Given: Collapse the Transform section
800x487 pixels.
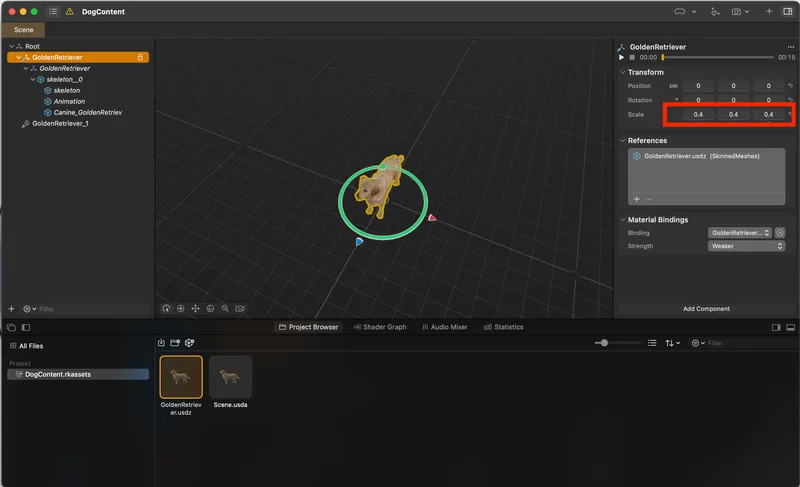Looking at the screenshot, I should coord(622,72).
